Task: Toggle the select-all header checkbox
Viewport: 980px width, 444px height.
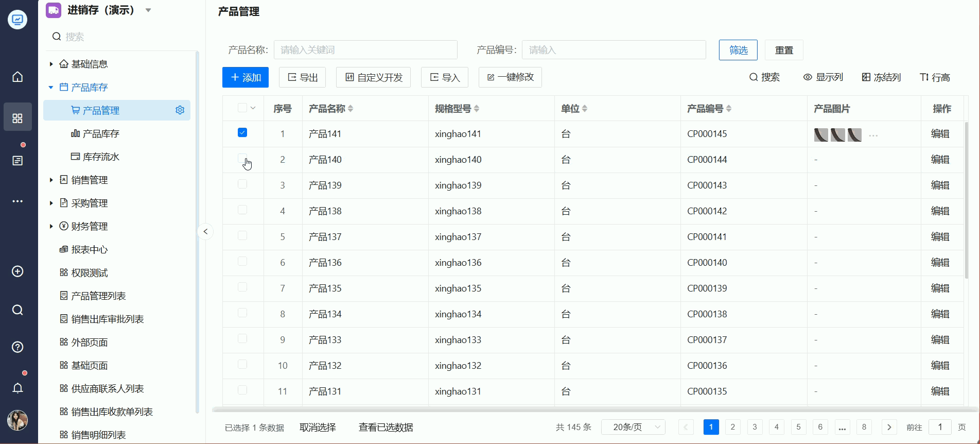Action: (x=242, y=108)
